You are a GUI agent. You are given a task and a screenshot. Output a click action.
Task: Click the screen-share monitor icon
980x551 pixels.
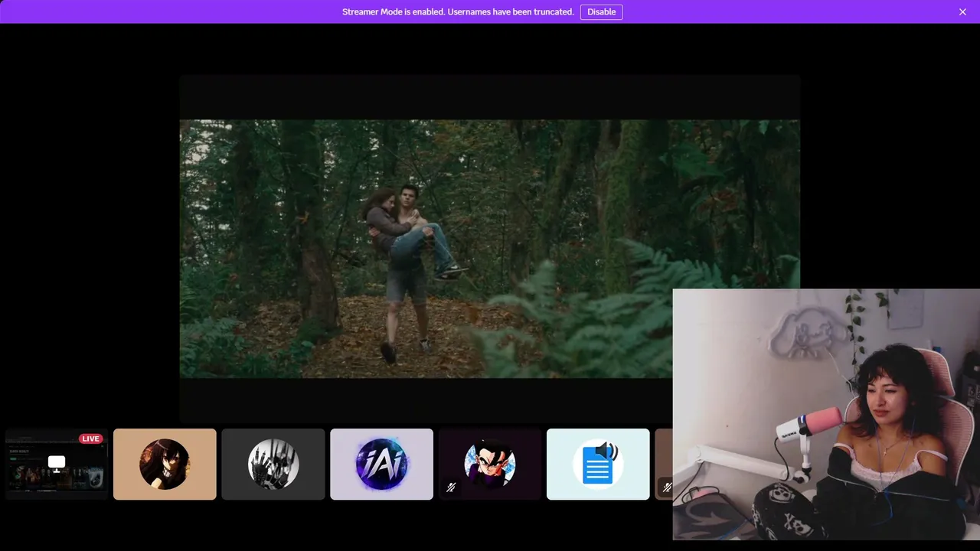coord(57,463)
